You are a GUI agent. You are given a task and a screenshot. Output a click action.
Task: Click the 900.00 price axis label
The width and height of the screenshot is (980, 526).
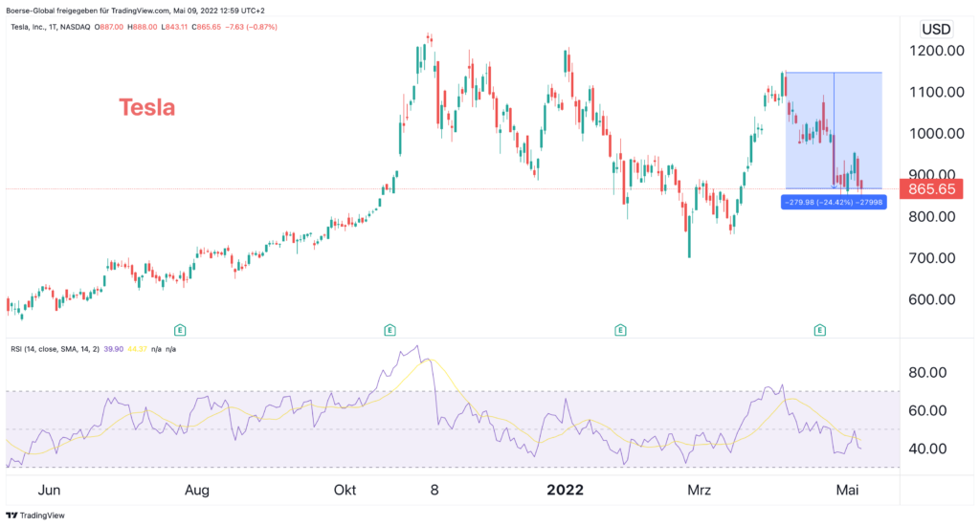click(x=932, y=175)
